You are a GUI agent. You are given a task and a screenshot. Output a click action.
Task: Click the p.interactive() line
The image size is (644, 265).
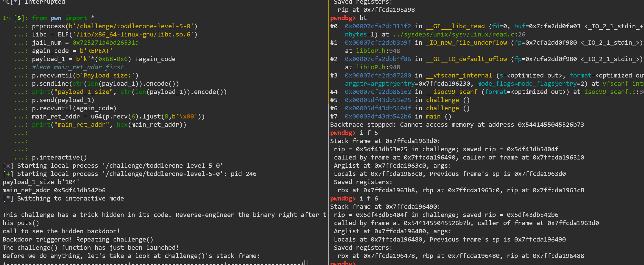(x=59, y=158)
